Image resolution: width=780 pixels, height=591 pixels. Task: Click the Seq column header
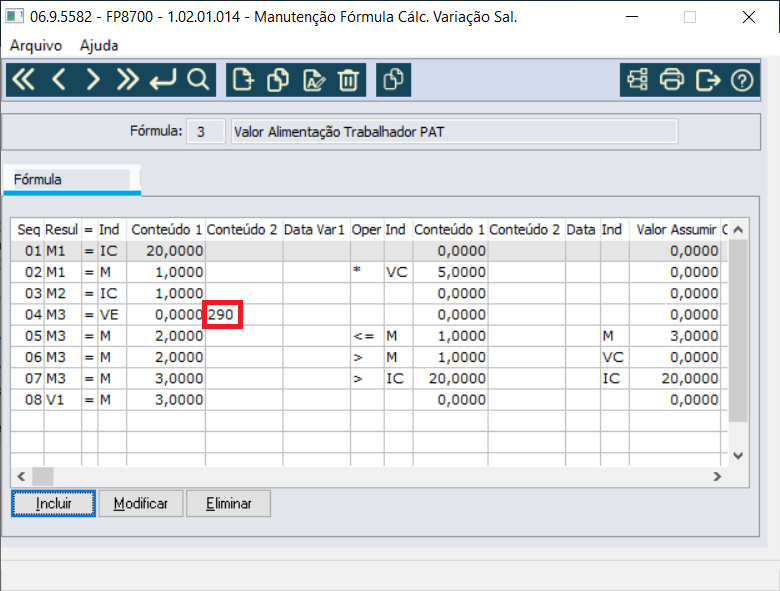click(28, 229)
